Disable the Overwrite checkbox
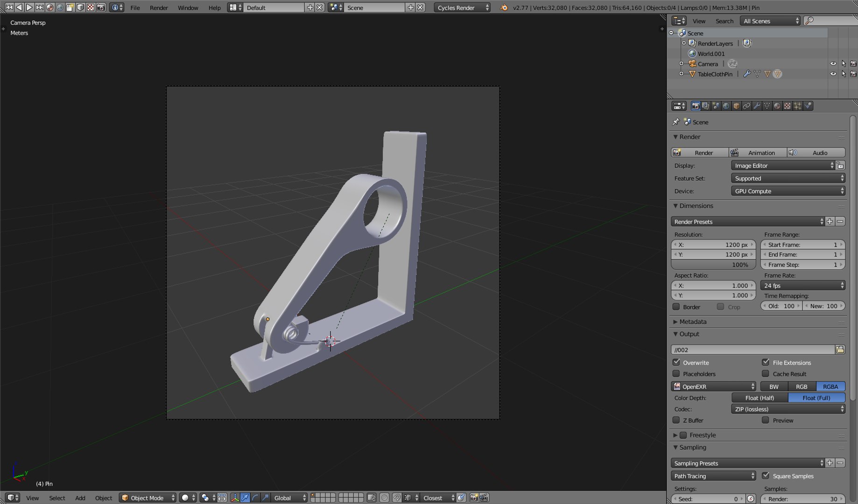 (676, 362)
